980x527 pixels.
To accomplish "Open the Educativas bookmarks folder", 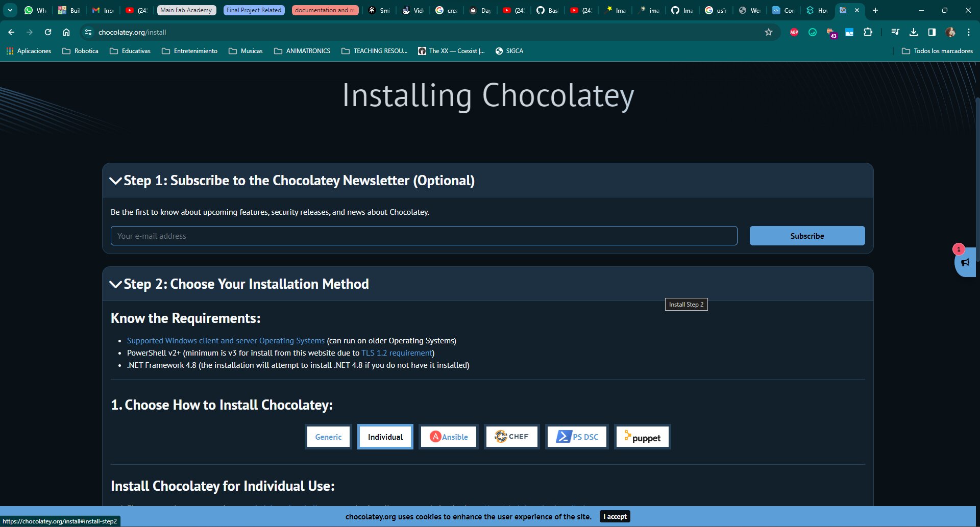I will pyautogui.click(x=130, y=51).
